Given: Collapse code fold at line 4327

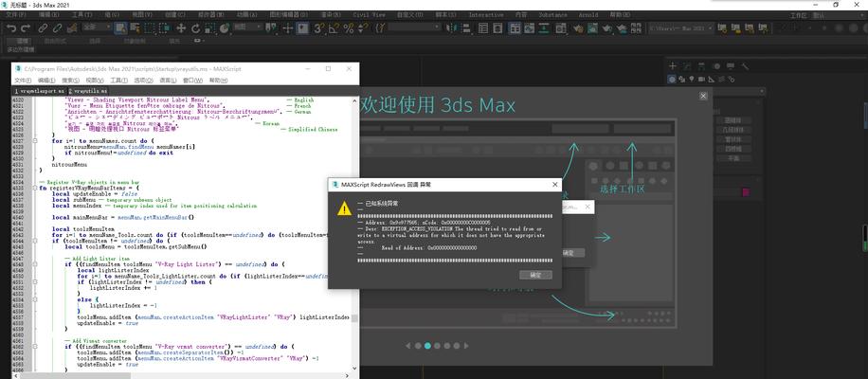Looking at the screenshot, I should (x=35, y=141).
